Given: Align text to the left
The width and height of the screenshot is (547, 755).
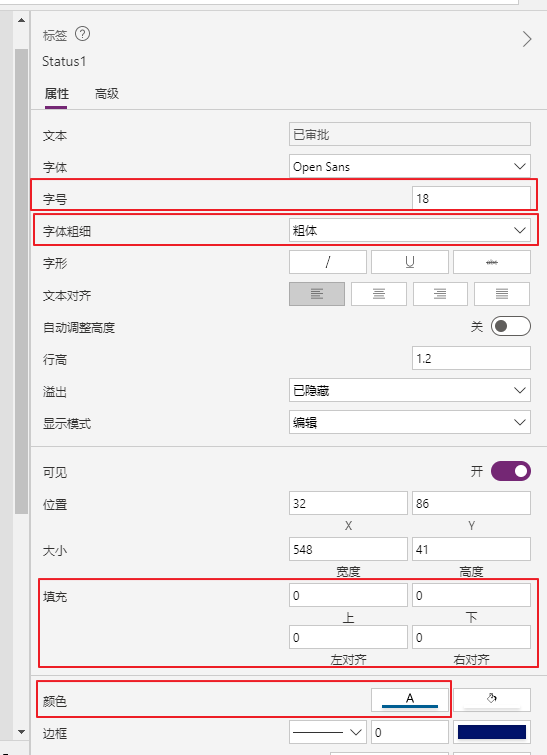Looking at the screenshot, I should pyautogui.click(x=317, y=294).
